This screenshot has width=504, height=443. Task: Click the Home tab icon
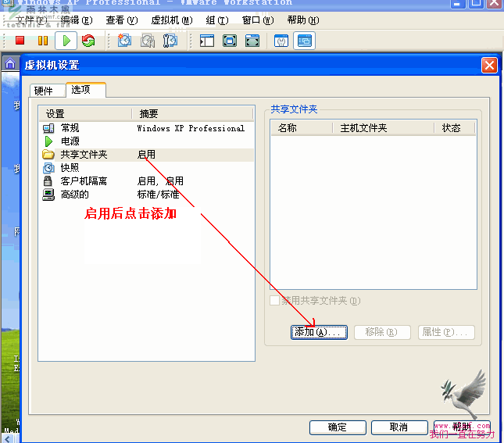(10, 63)
